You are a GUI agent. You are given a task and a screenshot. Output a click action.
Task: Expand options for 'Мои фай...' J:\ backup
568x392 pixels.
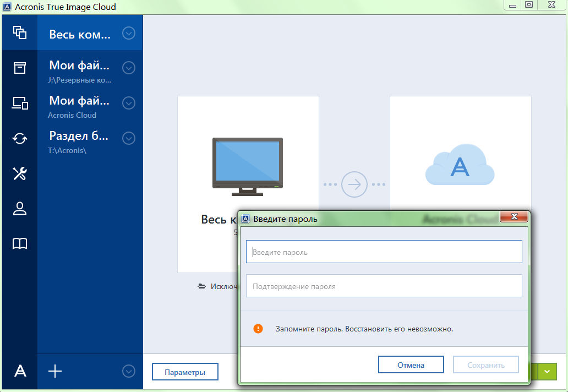click(x=129, y=68)
